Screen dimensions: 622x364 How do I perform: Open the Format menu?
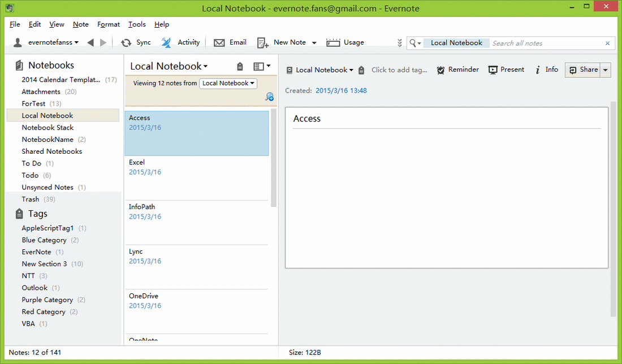[109, 24]
